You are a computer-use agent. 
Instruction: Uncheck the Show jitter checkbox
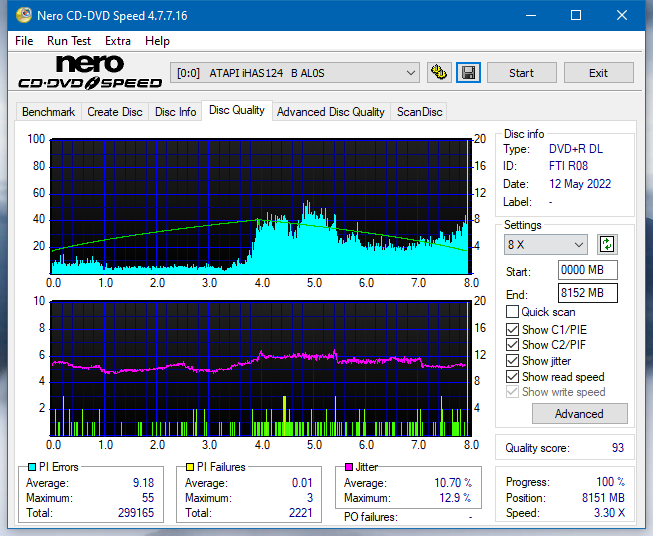512,361
